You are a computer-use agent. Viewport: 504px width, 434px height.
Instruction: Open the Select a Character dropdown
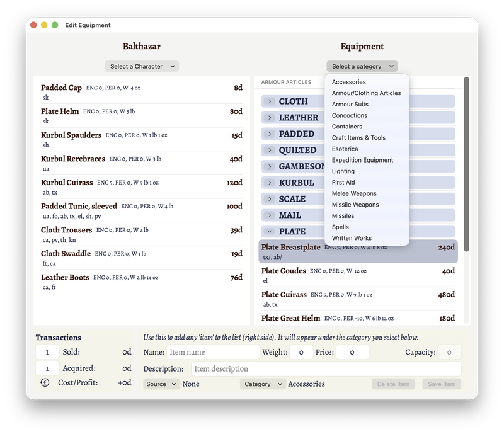point(142,66)
